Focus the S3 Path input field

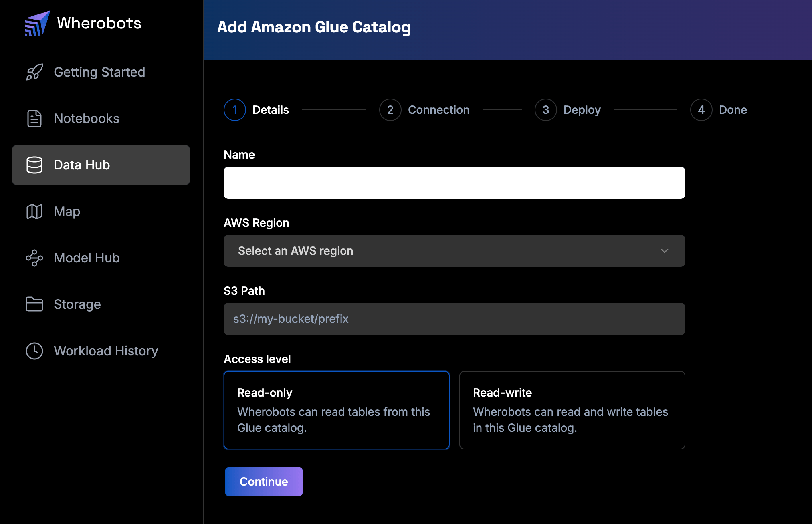coord(454,319)
